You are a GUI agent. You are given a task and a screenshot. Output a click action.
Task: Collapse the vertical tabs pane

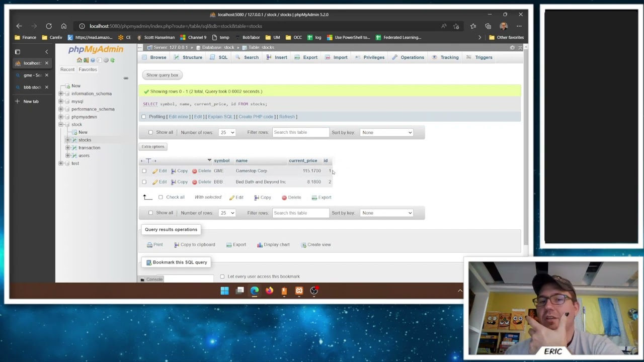coord(47,52)
